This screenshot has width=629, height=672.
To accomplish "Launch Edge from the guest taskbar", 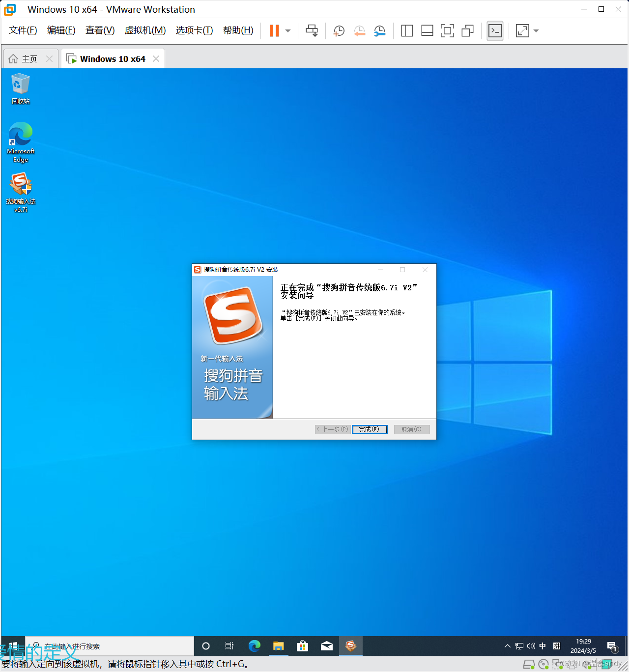I will coord(254,646).
